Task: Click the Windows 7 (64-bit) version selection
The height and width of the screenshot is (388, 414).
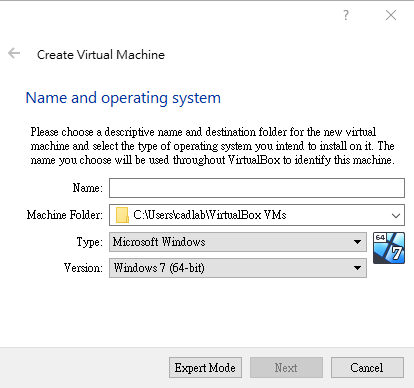Action: 238,268
